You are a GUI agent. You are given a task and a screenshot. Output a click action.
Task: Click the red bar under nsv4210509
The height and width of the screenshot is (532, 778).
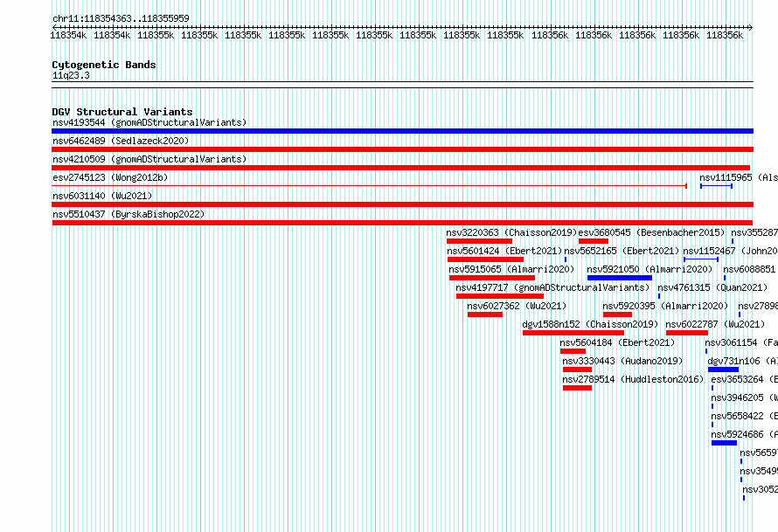tap(401, 168)
